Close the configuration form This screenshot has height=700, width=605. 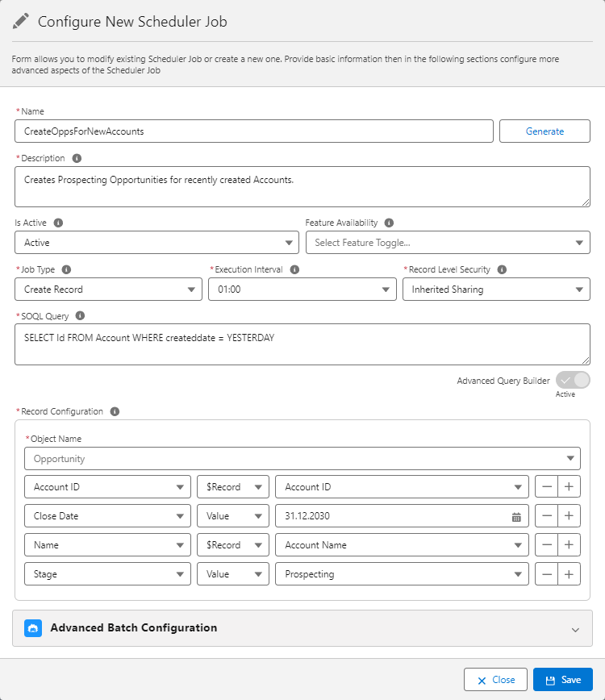(495, 679)
